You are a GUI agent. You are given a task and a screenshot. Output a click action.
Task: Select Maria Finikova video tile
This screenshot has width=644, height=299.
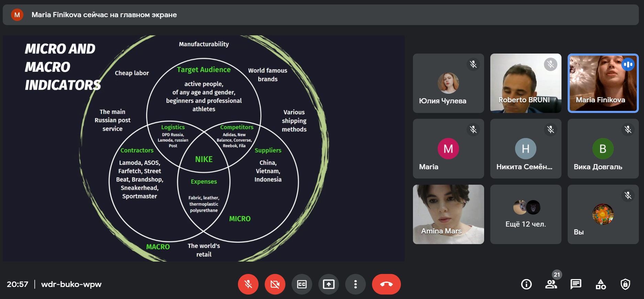[603, 83]
